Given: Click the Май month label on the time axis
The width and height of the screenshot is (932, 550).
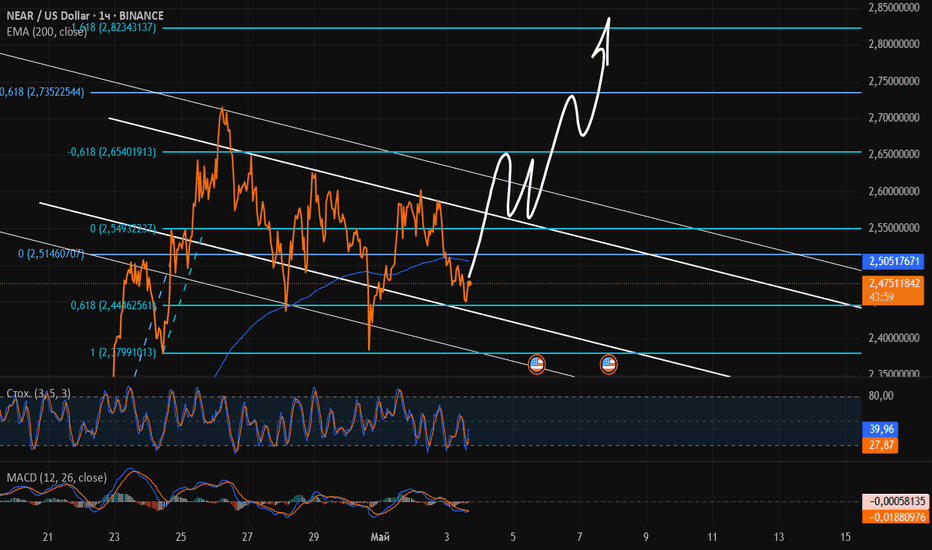Looking at the screenshot, I should (380, 537).
